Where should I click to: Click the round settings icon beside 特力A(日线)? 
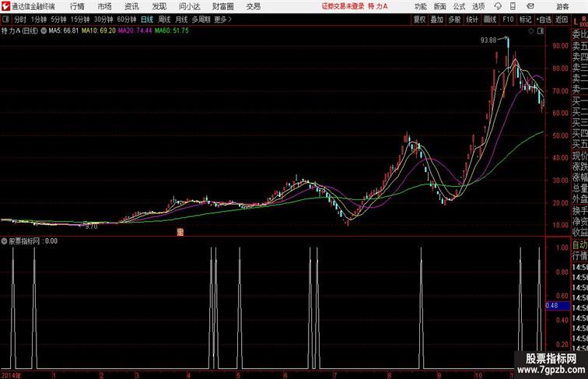(x=44, y=31)
